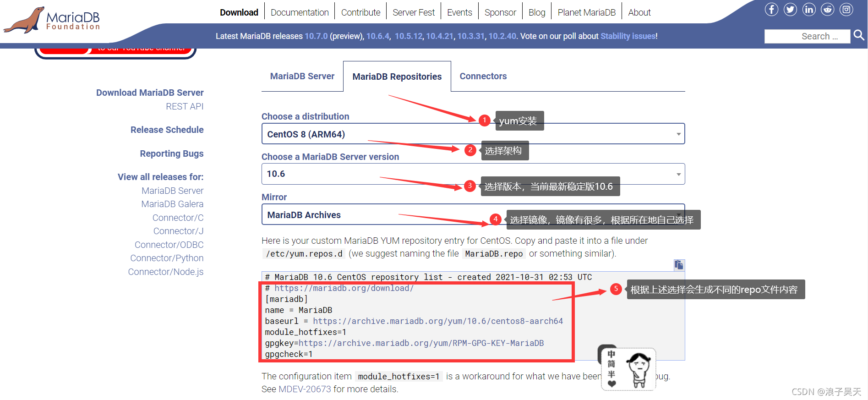Switch to the MariaDB Server tab
Screen dimensions: 868x400
pos(302,77)
